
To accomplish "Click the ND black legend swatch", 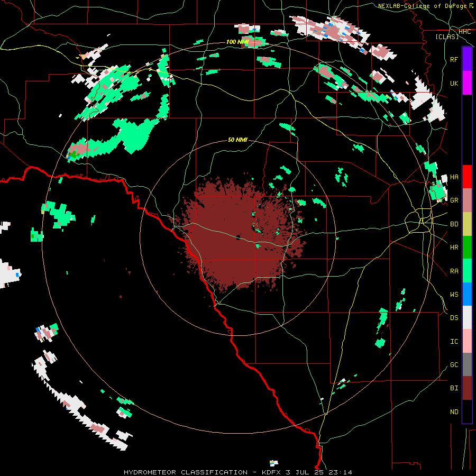I will 467,411.
